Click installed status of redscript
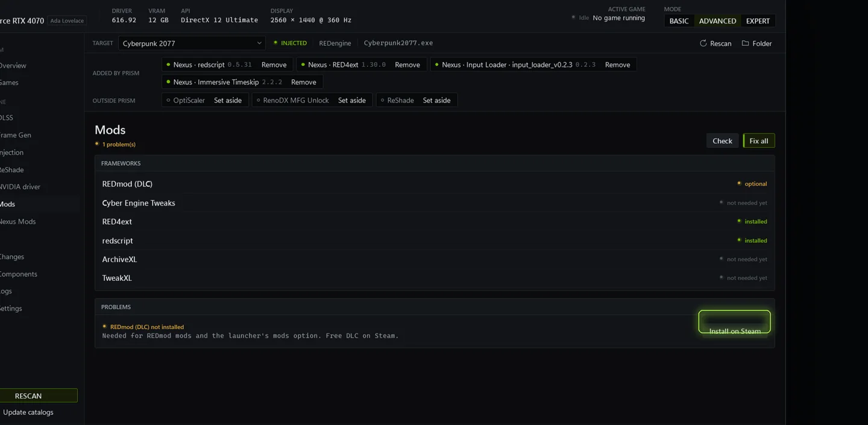 pos(752,241)
